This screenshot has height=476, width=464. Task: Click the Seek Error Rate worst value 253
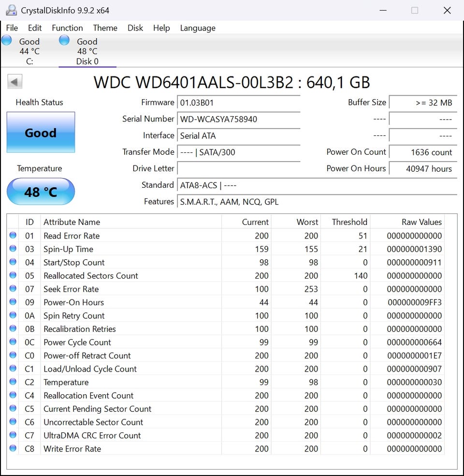[x=311, y=289]
